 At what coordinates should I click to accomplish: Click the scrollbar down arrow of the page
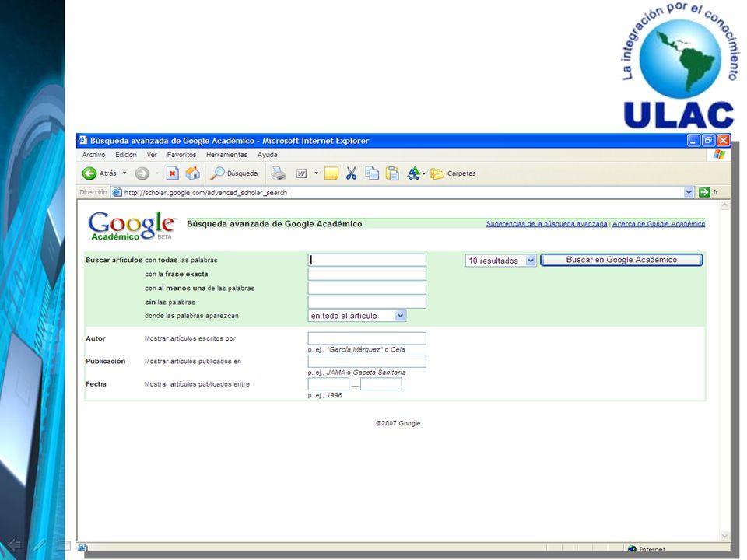click(x=724, y=536)
